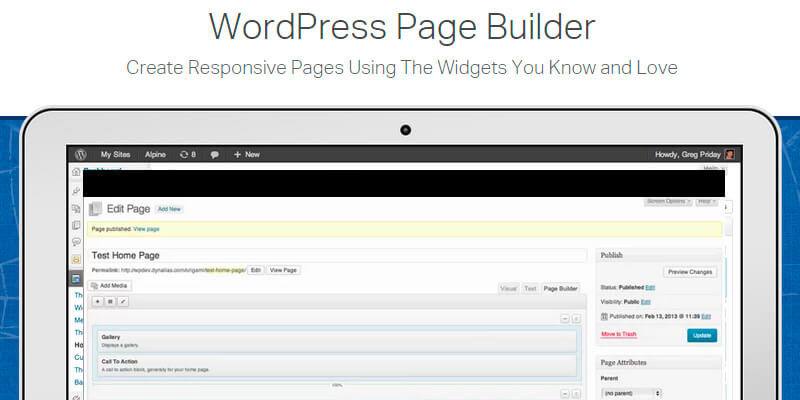
Task: Click the WordPress logo in admin bar
Action: click(80, 154)
